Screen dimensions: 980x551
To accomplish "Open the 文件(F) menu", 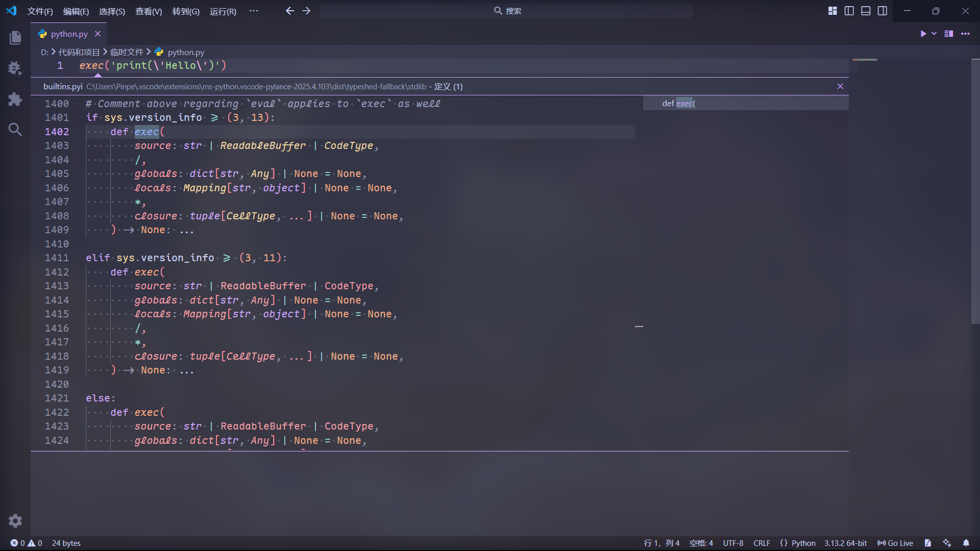I will 40,11.
